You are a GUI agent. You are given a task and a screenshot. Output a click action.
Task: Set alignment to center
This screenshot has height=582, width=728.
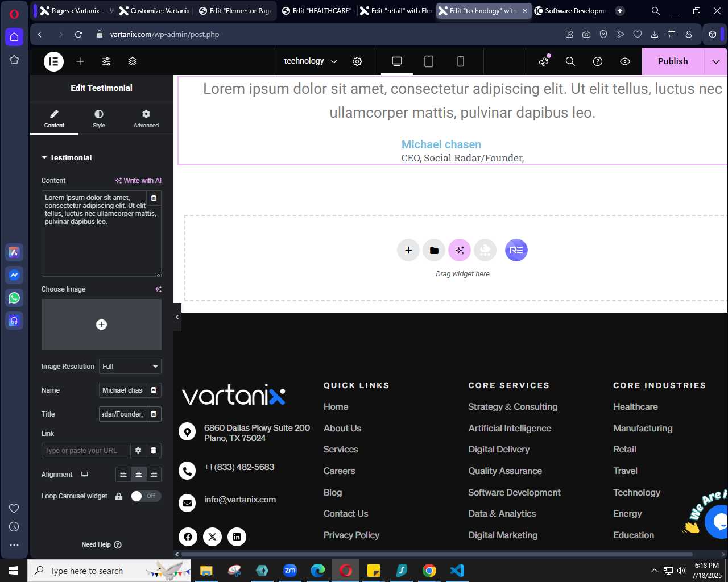point(138,475)
